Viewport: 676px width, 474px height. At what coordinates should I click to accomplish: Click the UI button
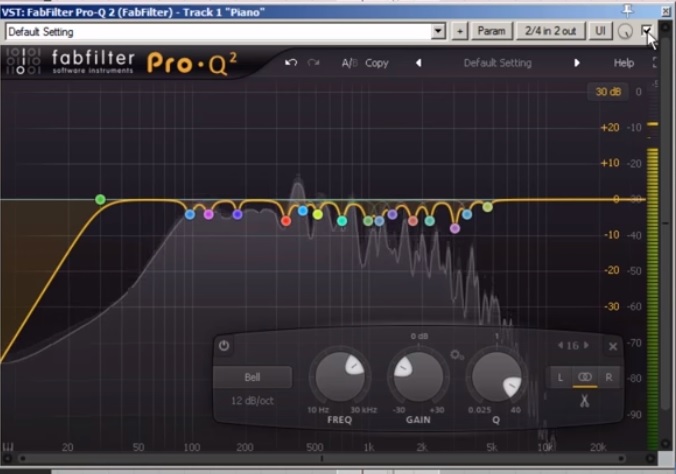coord(600,31)
